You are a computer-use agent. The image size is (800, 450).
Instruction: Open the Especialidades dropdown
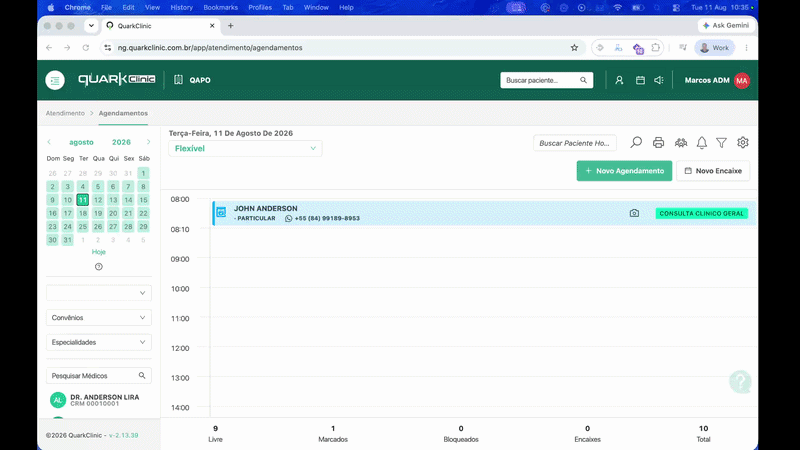[98, 342]
